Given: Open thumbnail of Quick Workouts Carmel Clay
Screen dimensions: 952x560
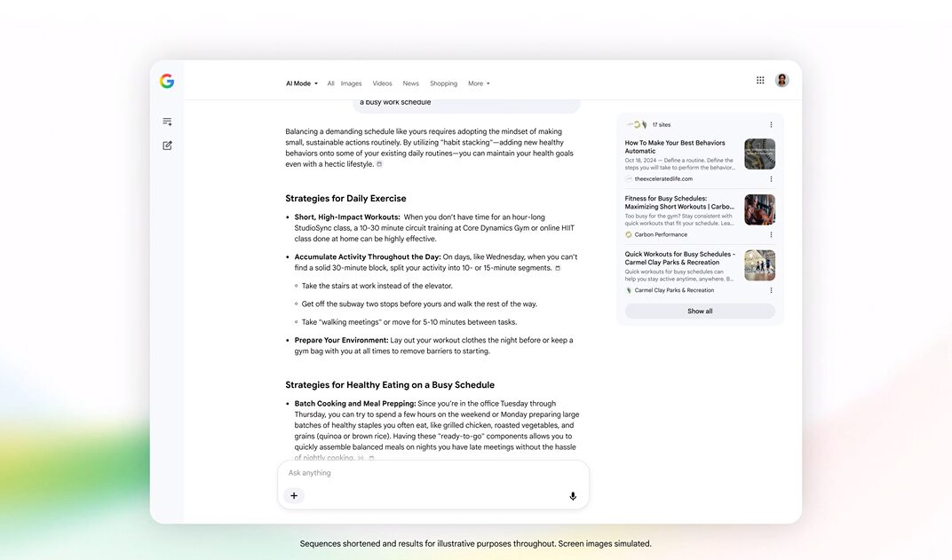Looking at the screenshot, I should (x=759, y=265).
